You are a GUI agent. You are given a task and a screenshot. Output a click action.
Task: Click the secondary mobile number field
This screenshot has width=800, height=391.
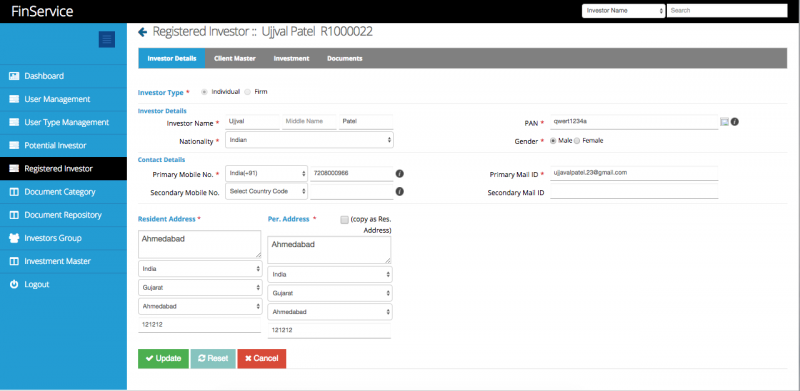352,191
